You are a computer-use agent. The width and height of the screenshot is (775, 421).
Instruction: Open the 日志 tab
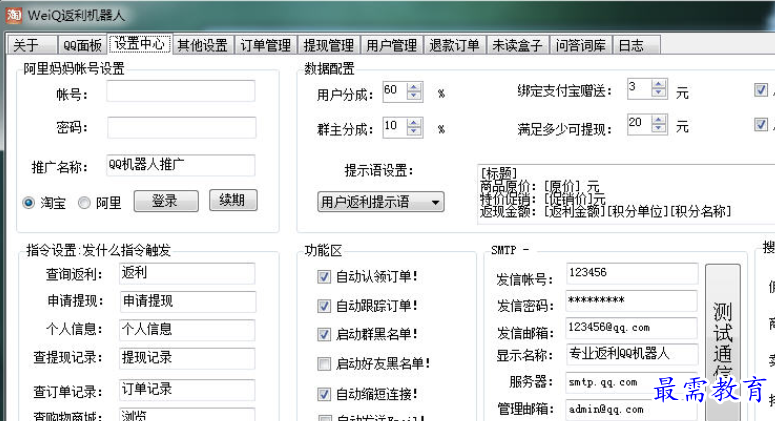637,45
